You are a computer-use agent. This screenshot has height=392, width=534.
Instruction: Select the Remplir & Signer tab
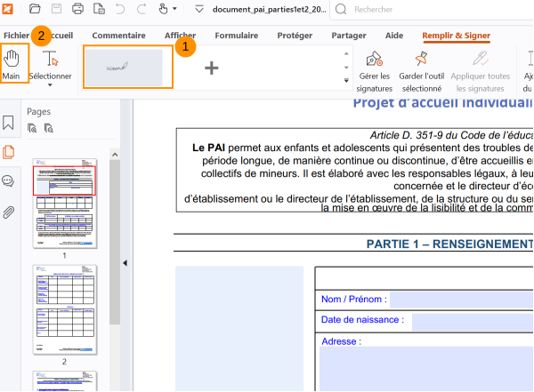(456, 36)
